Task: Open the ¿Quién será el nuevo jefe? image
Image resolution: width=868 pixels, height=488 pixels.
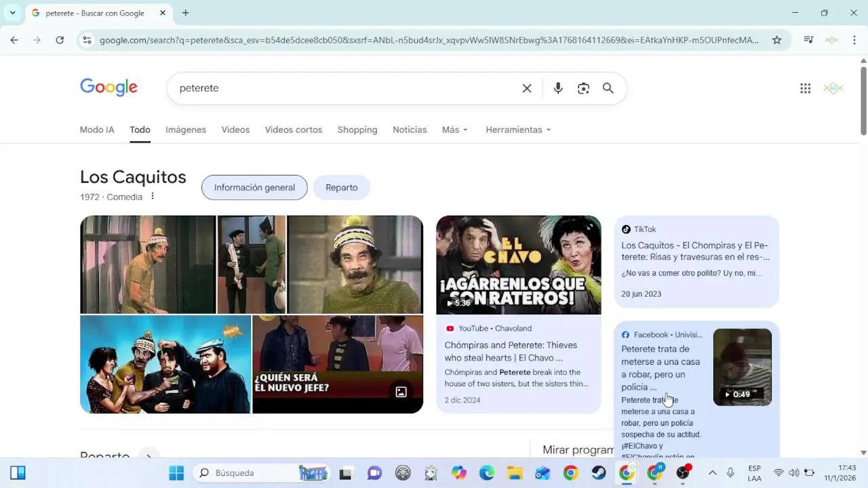Action: click(x=338, y=365)
